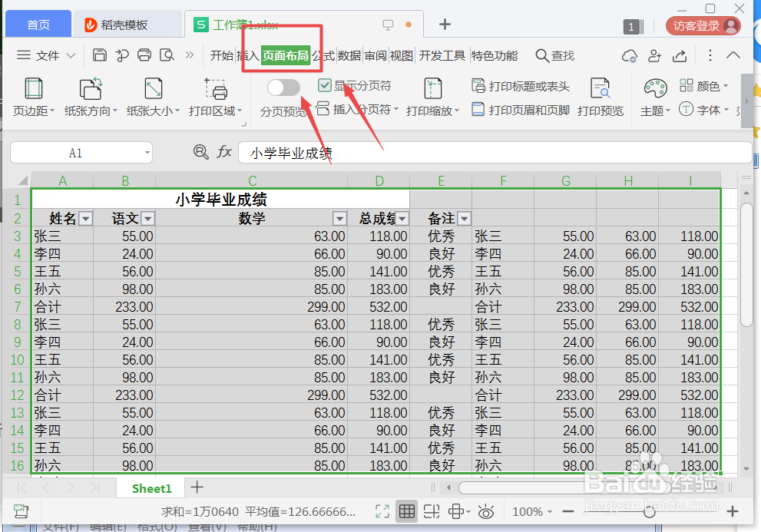Show more quick access tools chevron

pyautogui.click(x=189, y=55)
